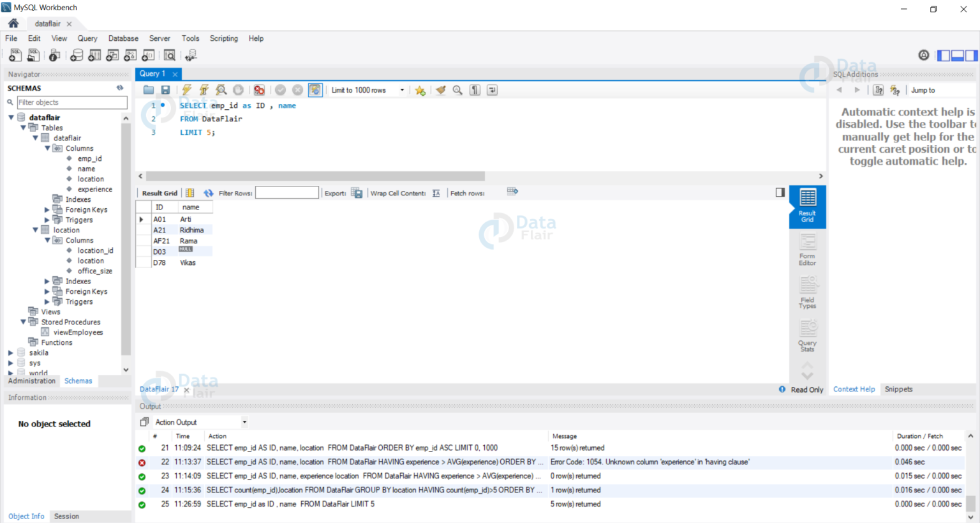The width and height of the screenshot is (980, 523).
Task: Stop query execution hand icon
Action: (238, 90)
